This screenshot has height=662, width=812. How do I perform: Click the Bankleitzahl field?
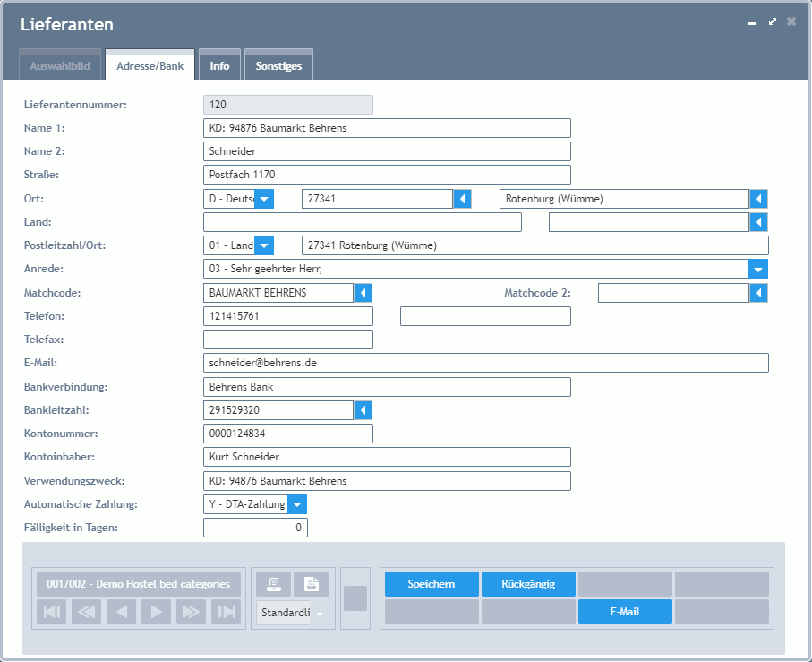(x=278, y=410)
